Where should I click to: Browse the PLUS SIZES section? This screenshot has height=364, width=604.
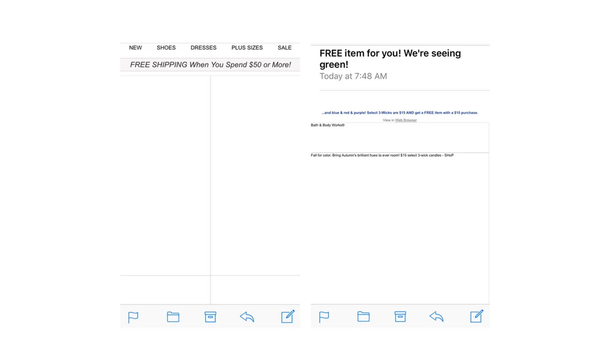pyautogui.click(x=247, y=47)
